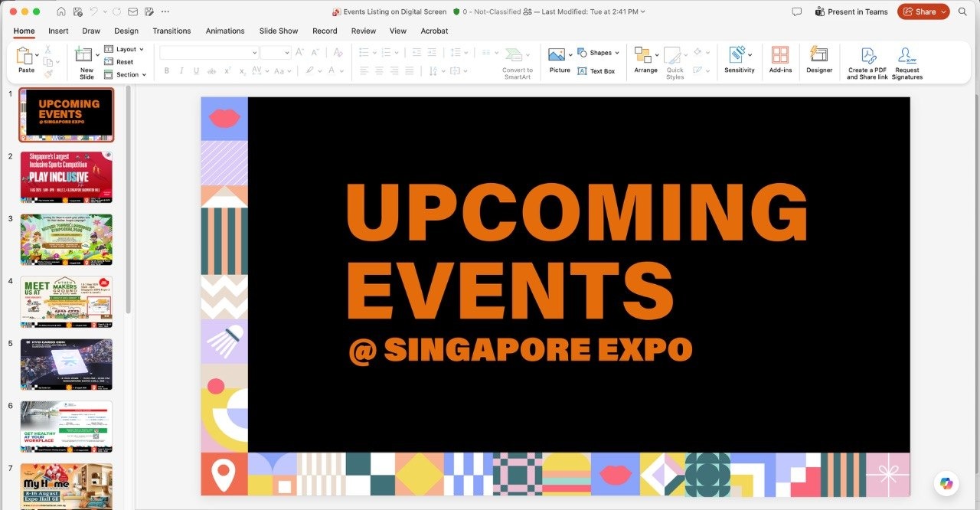
Task: Select slide 6 Get Healthy thumbnail
Action: (x=67, y=427)
